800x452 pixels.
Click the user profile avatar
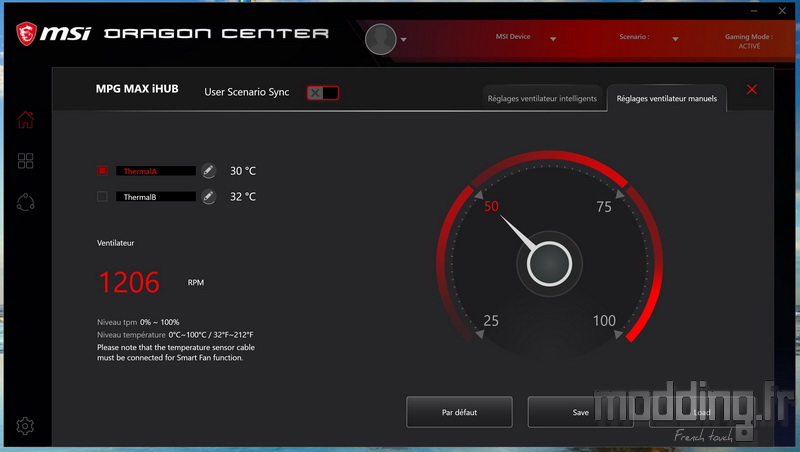click(381, 39)
